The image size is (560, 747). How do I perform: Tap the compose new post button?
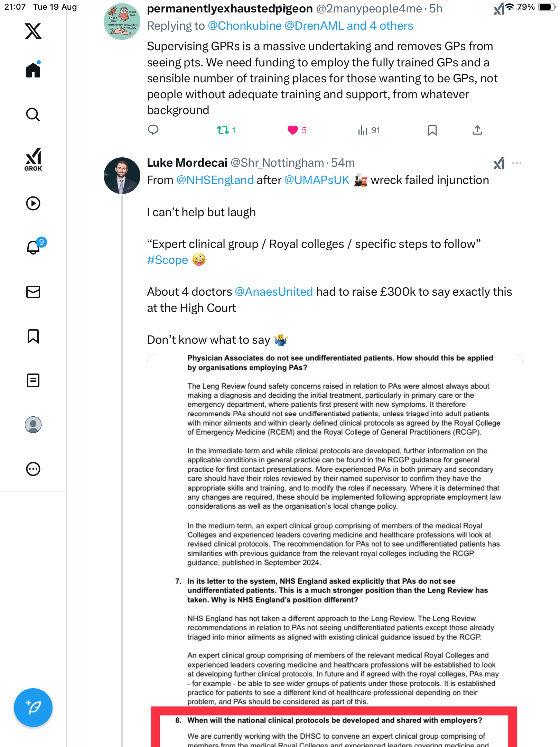point(33,707)
